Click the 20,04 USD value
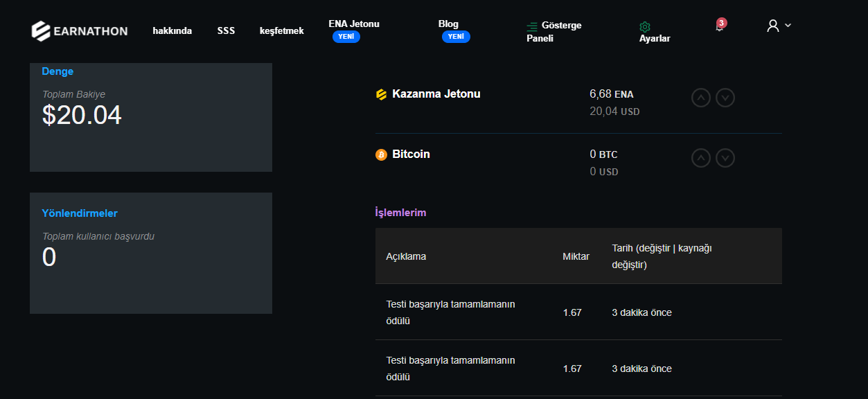The width and height of the screenshot is (868, 399). pyautogui.click(x=614, y=111)
